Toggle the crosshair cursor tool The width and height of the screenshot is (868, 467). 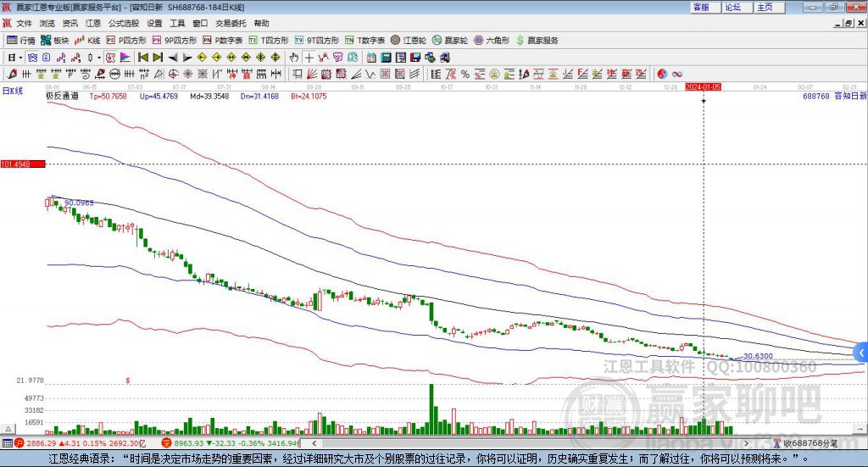point(309,58)
